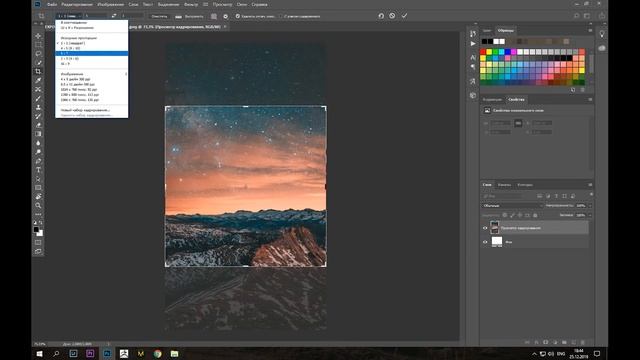Viewport: 640px width, 360px height.
Task: Open Premiere Pro from taskbar
Action: pos(90,353)
